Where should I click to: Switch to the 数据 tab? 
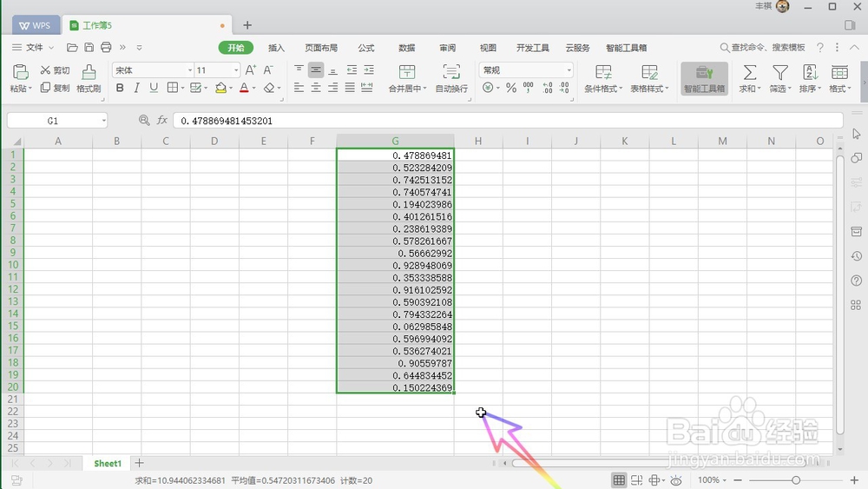point(407,48)
